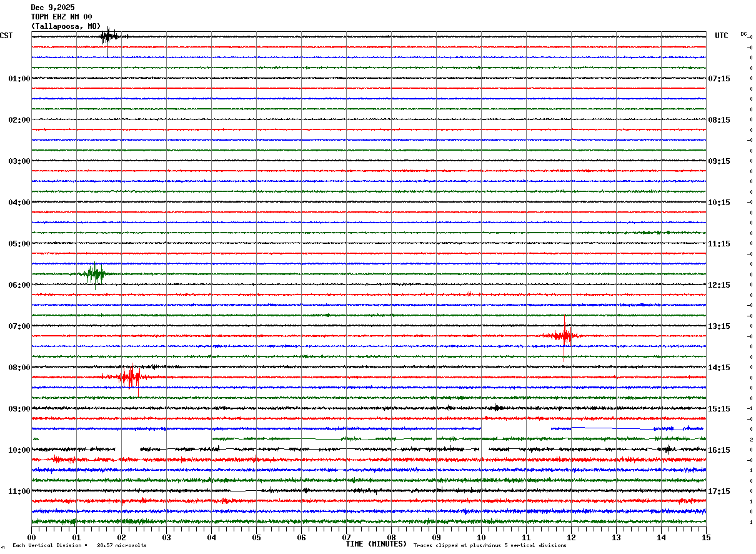Screen dimensions: 756x554
Task: Click the 03:00 CST row label
Action: point(19,161)
